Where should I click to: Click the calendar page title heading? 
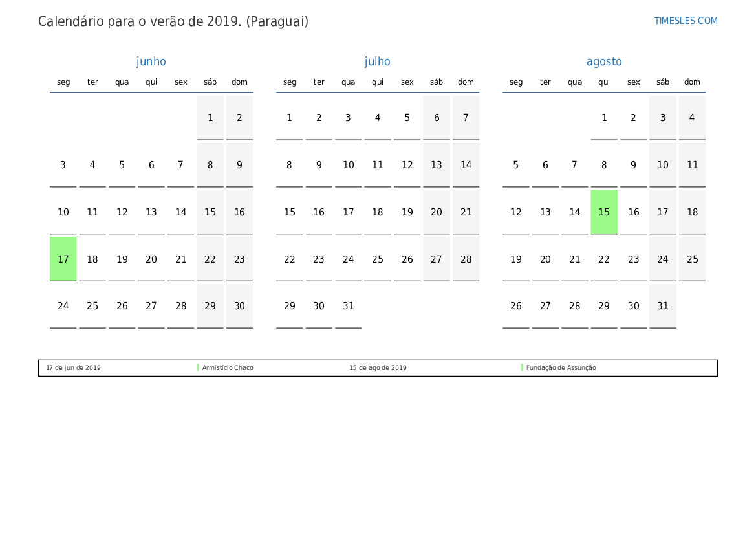tap(173, 21)
